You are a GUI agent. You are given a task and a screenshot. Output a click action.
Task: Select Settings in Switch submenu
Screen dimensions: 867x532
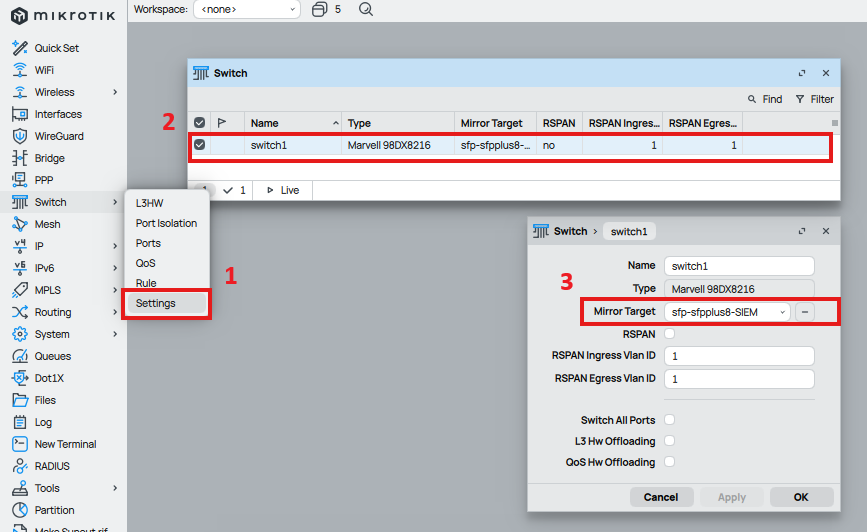click(x=156, y=303)
